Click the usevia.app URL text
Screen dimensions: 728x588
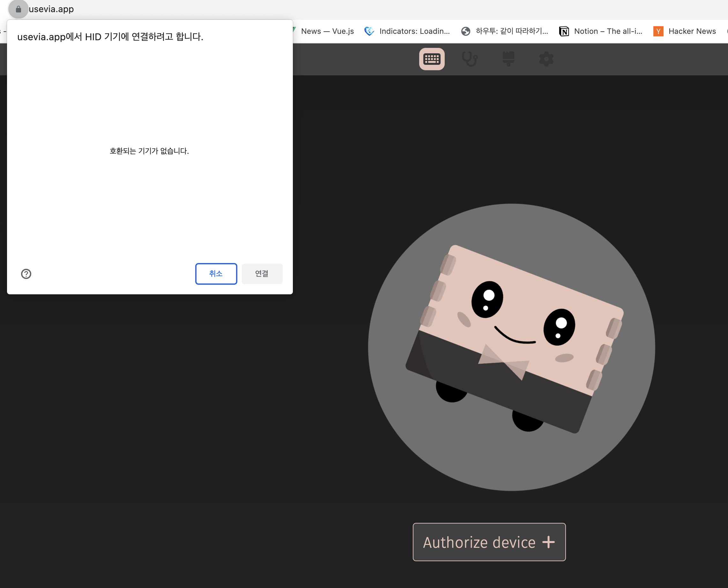click(x=51, y=9)
